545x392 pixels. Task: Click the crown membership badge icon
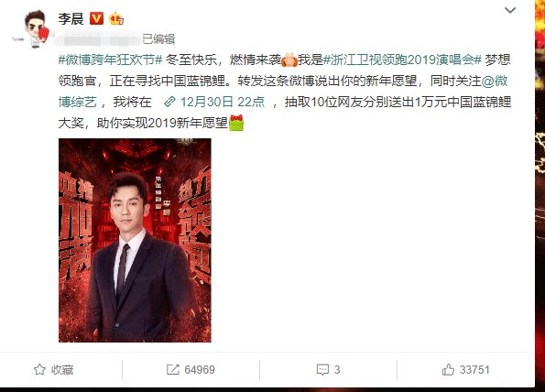pos(116,18)
